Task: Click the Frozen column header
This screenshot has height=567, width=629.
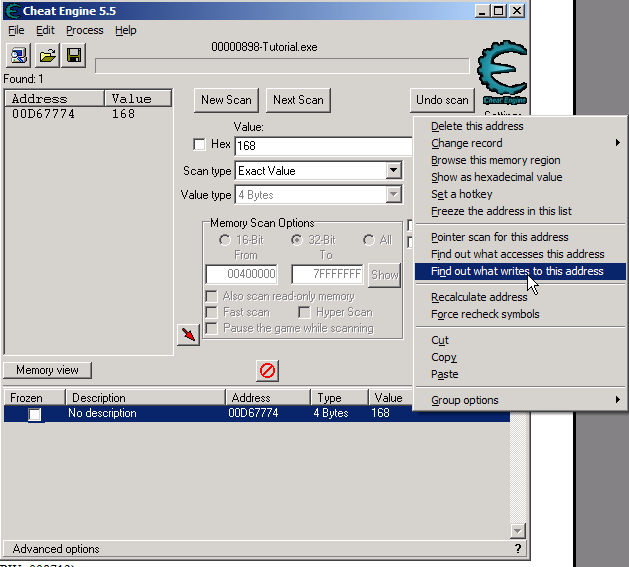Action: 34,398
